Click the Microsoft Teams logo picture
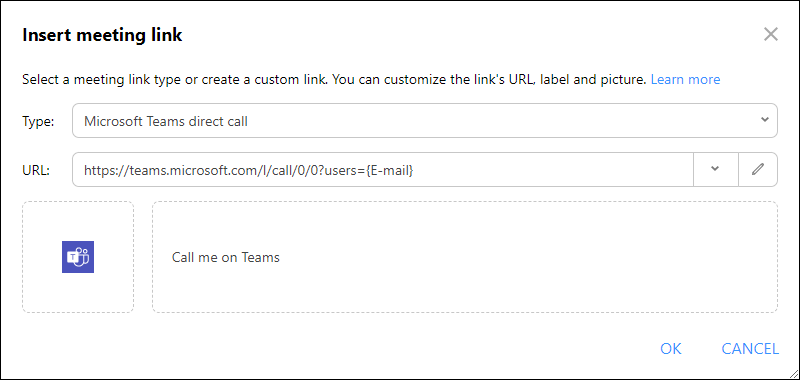The height and width of the screenshot is (380, 800). (x=78, y=257)
